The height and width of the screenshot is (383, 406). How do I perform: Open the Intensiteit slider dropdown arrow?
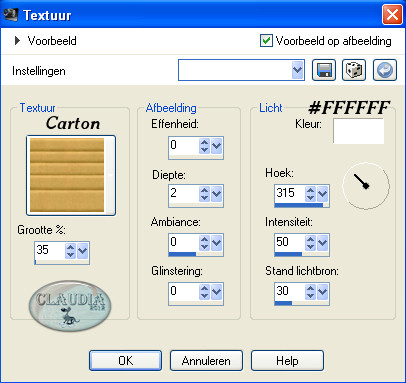322,242
